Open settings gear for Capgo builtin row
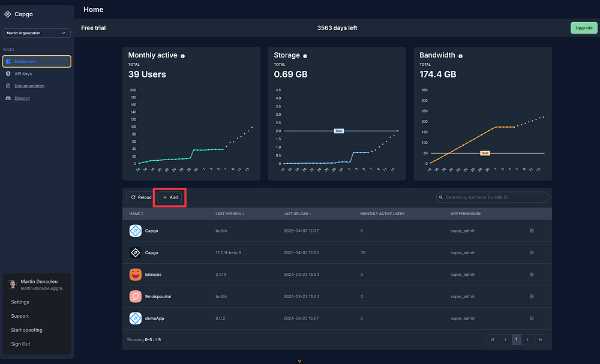The image size is (600, 364). (x=532, y=231)
